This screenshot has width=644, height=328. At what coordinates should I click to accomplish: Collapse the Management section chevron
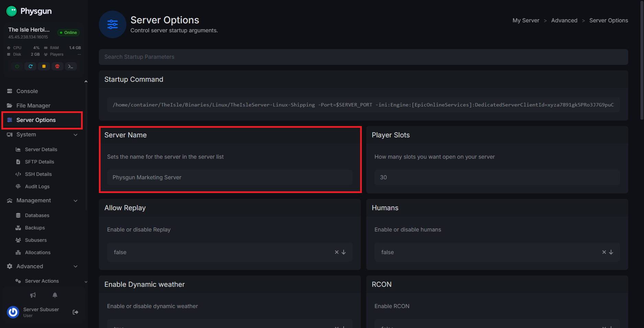tap(76, 201)
